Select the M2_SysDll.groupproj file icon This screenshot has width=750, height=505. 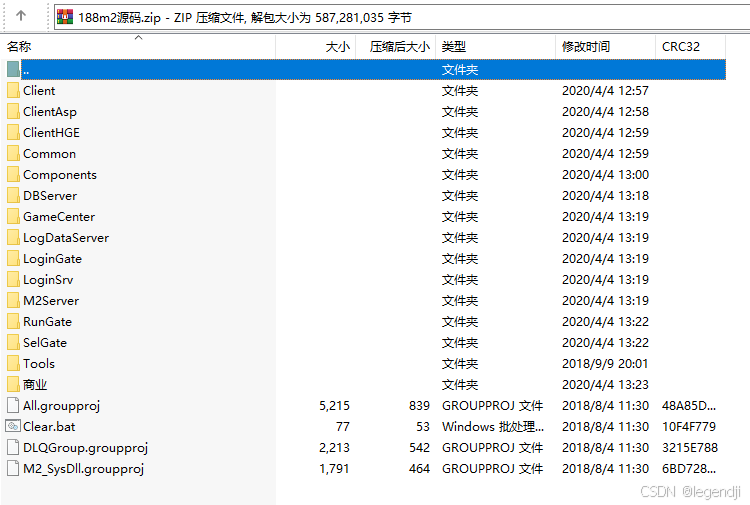coord(13,469)
